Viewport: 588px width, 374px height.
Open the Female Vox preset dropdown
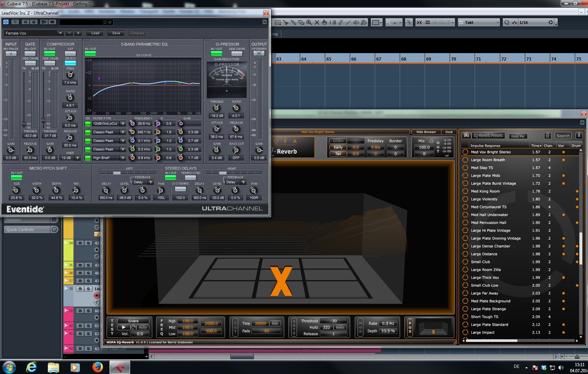[x=60, y=33]
